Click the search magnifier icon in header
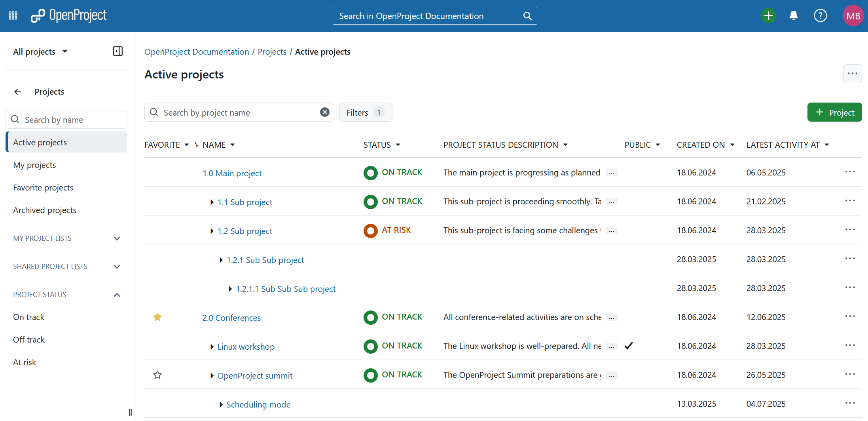Screen dimensions: 868x421 pyautogui.click(x=527, y=16)
